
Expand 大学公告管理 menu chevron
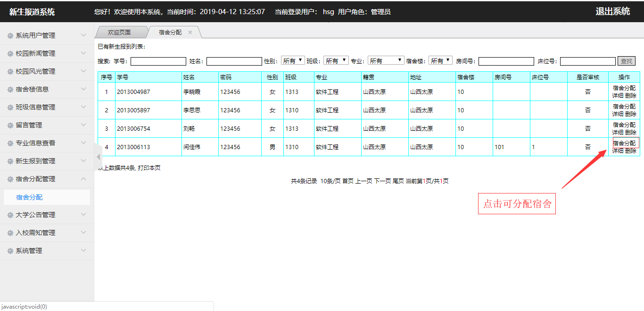83,215
